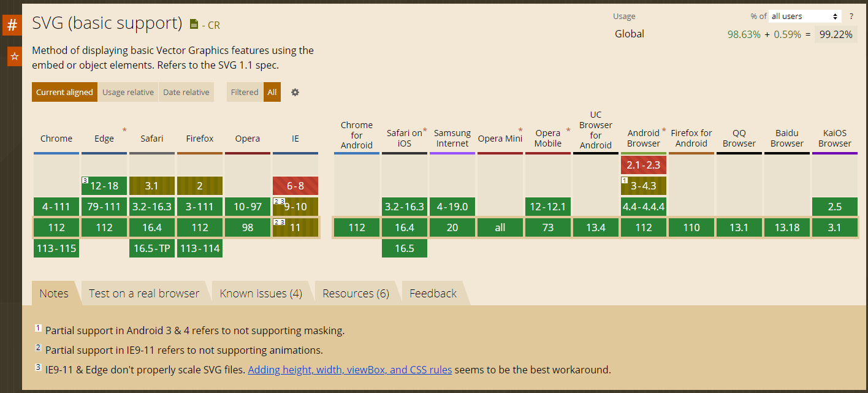The width and height of the screenshot is (868, 393).
Task: Select Firefox 113-114 version cell
Action: coord(200,248)
